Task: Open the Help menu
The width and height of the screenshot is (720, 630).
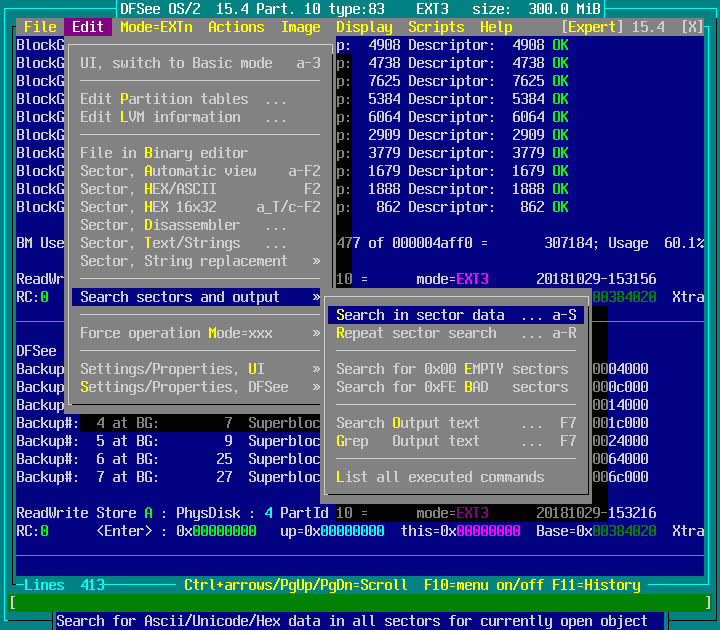Action: pos(496,27)
